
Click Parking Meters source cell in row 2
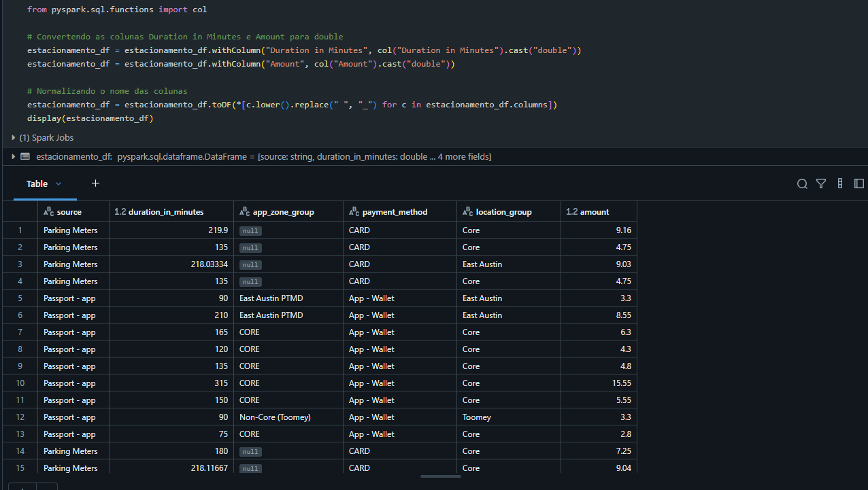73,247
